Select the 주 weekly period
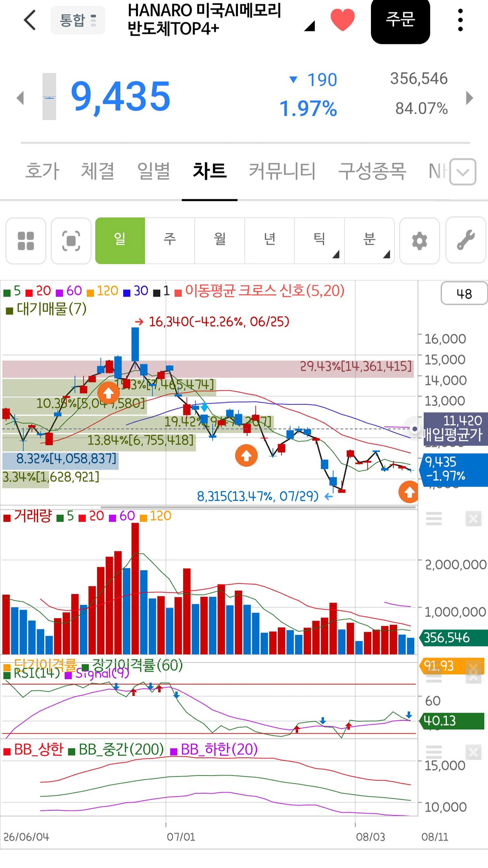 [x=170, y=241]
